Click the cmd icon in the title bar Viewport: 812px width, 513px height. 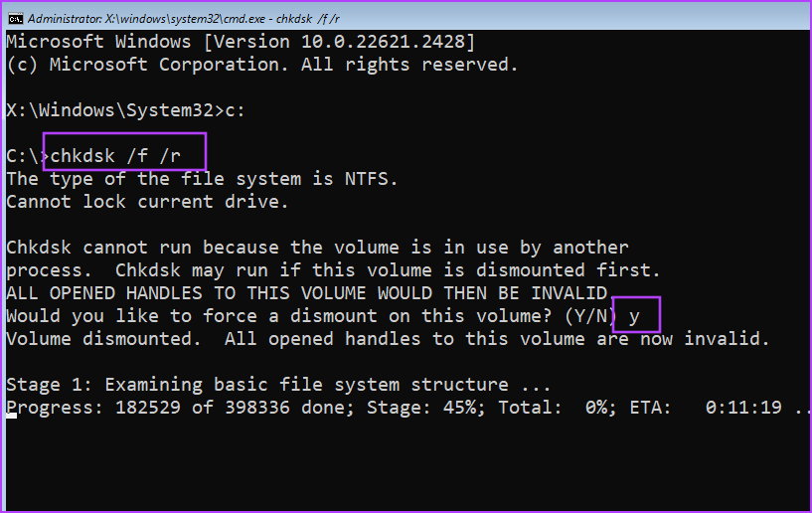pyautogui.click(x=14, y=17)
